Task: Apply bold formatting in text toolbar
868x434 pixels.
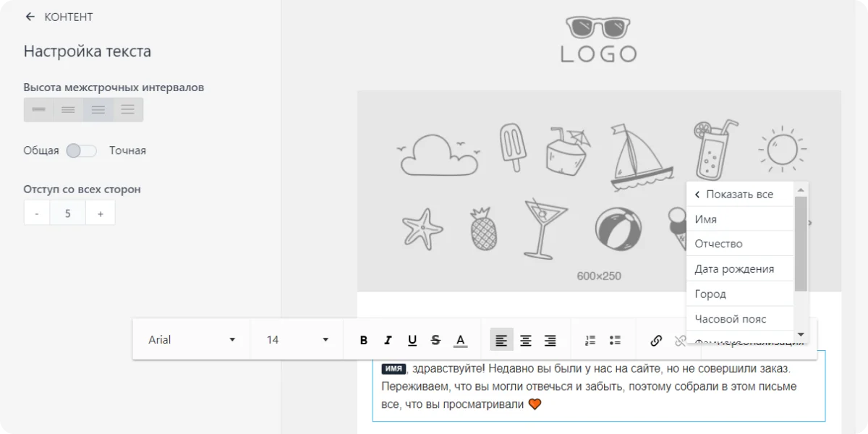Action: coord(364,340)
